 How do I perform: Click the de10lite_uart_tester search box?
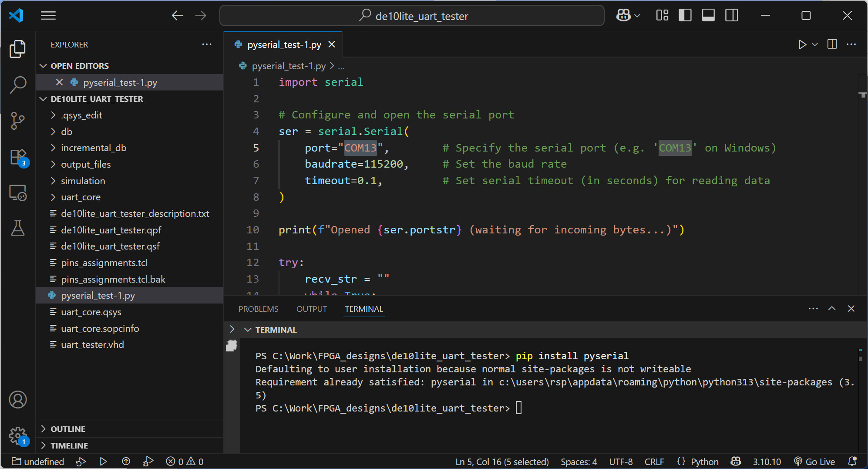coord(412,16)
